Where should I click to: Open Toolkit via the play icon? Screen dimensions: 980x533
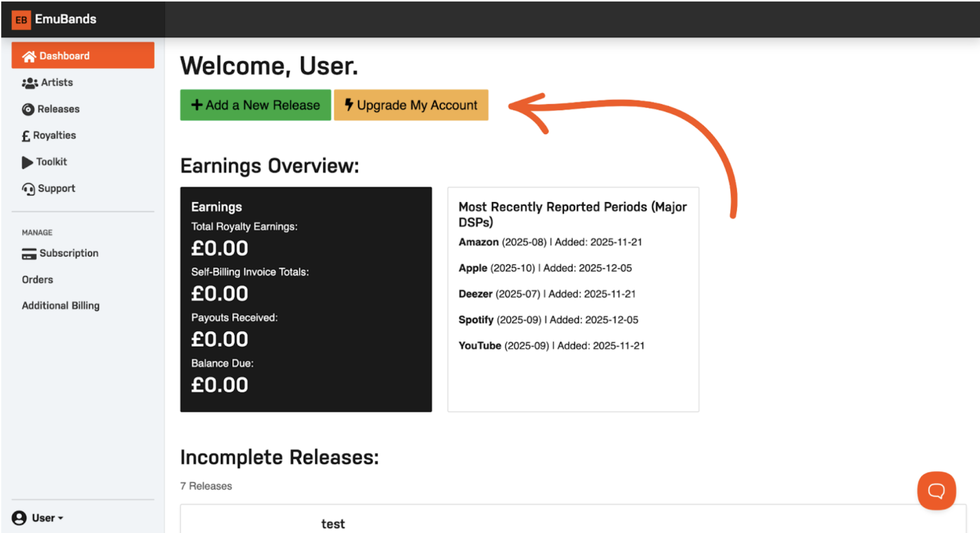pos(27,162)
